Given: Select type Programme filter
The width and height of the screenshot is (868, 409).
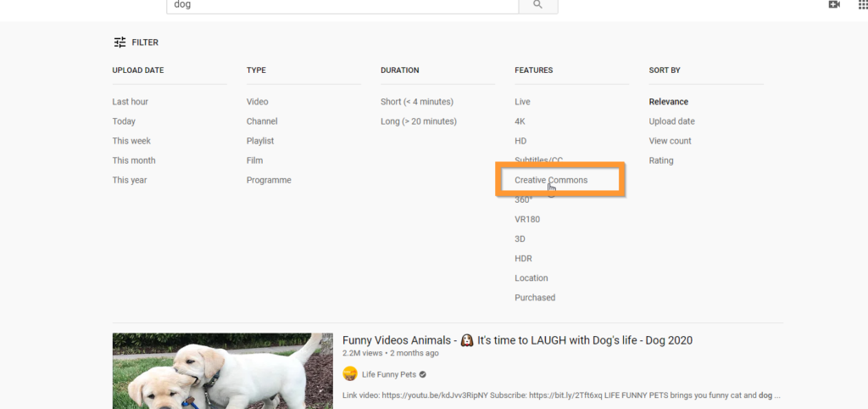Looking at the screenshot, I should click(x=269, y=180).
